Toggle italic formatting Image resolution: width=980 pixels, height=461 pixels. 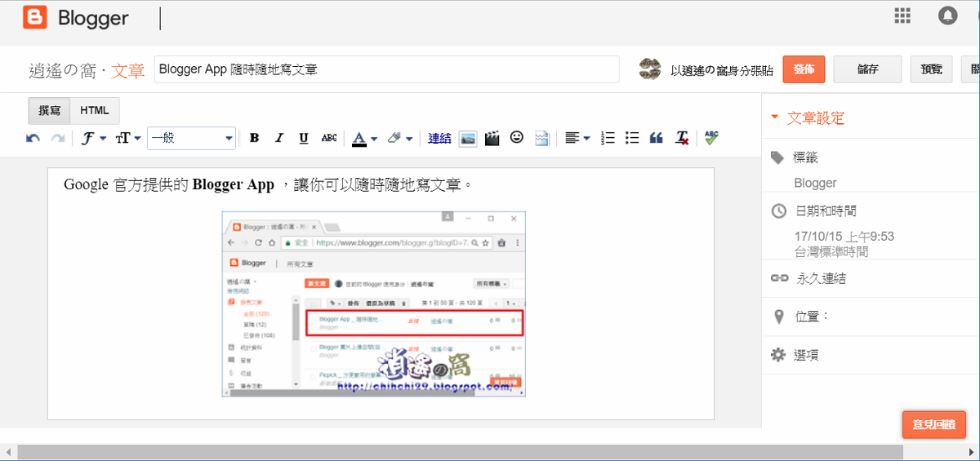pyautogui.click(x=278, y=139)
